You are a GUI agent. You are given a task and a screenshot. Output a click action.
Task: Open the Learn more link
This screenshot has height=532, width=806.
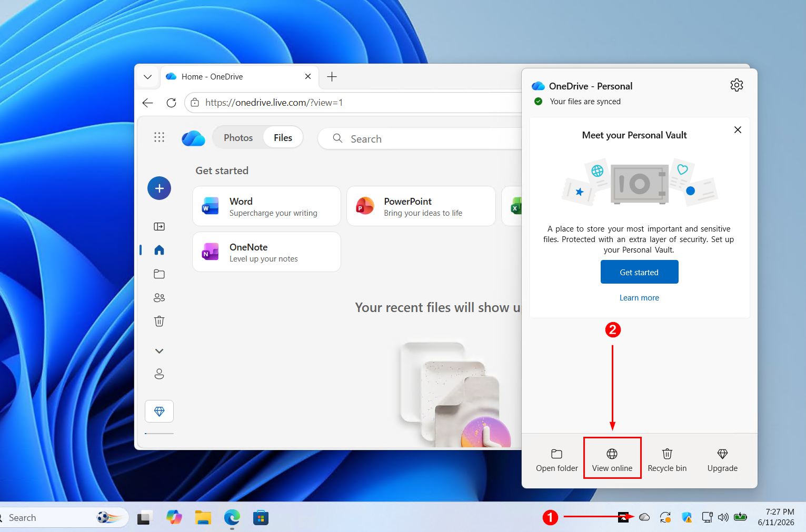(x=639, y=298)
